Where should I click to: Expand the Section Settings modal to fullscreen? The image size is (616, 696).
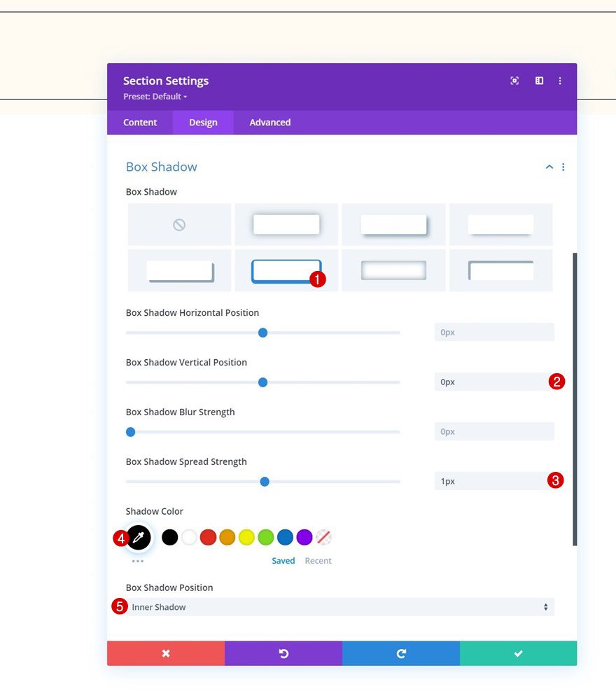[x=514, y=81]
